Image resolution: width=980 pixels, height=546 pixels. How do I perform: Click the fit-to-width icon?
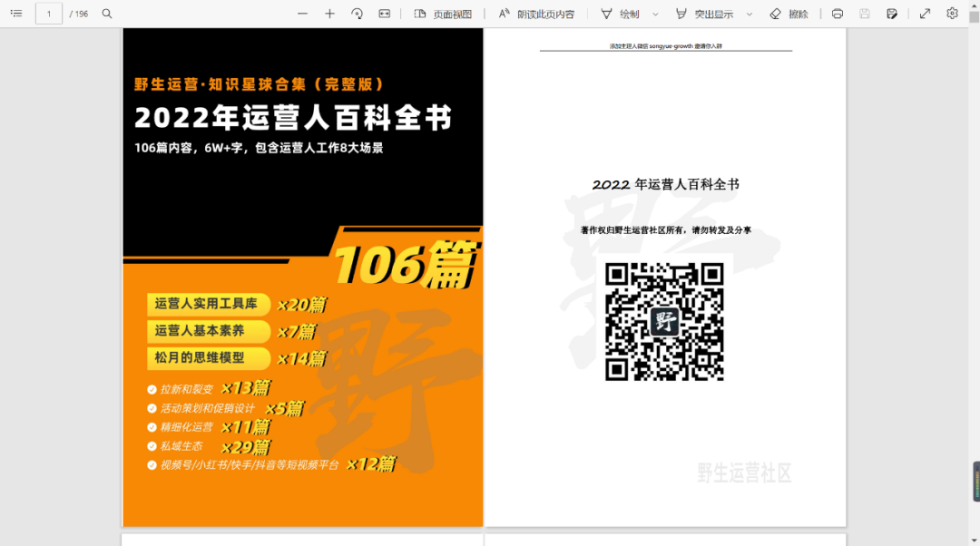pos(385,14)
